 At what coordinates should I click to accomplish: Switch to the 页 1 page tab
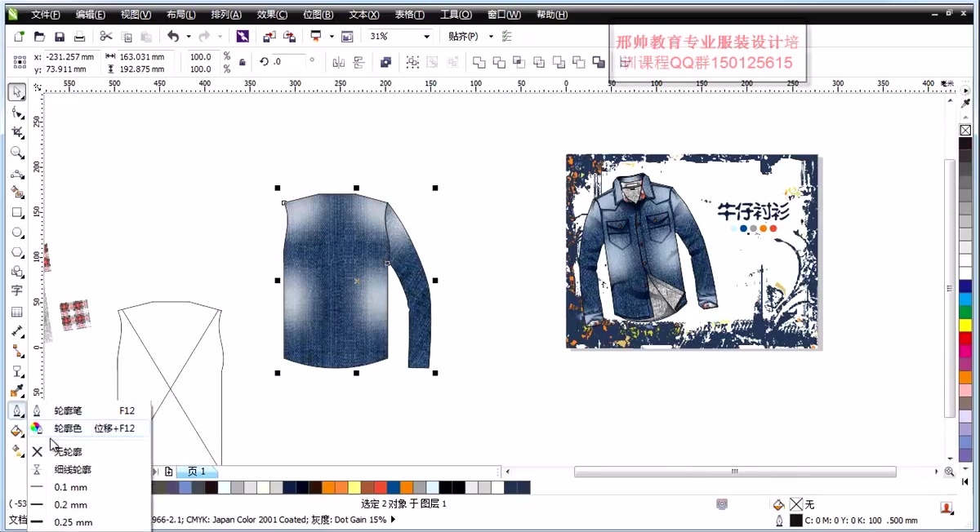[x=197, y=472]
